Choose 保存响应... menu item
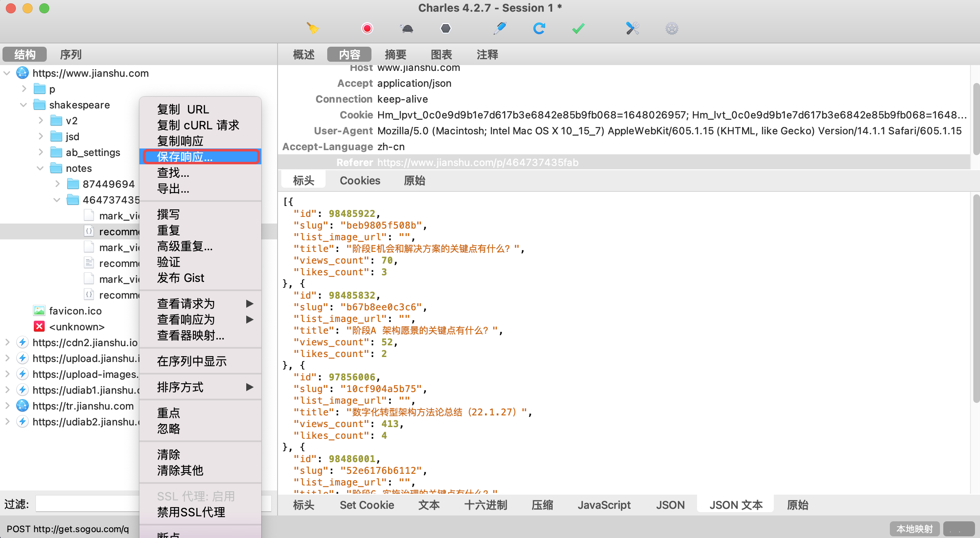 (x=200, y=157)
